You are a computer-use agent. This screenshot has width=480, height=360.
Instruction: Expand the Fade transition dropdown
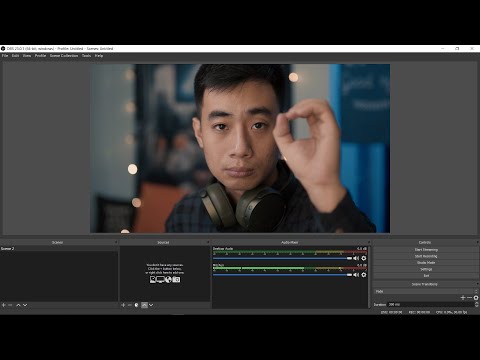coord(426,291)
